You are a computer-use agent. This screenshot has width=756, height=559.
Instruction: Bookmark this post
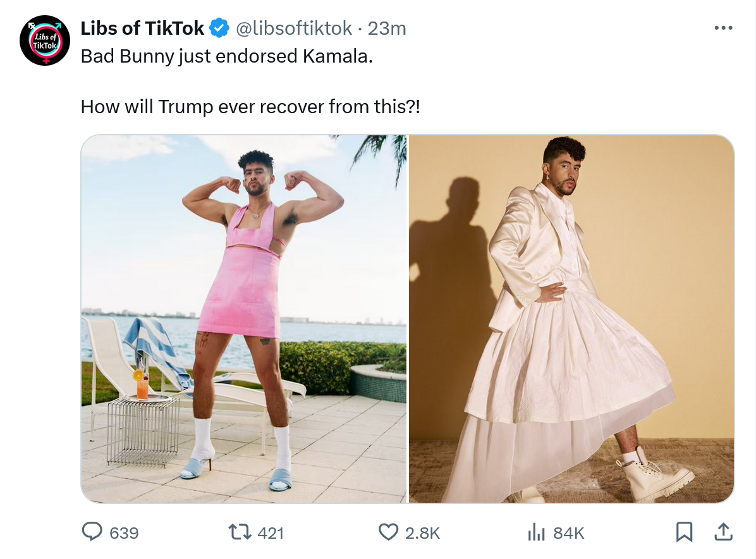click(x=684, y=532)
